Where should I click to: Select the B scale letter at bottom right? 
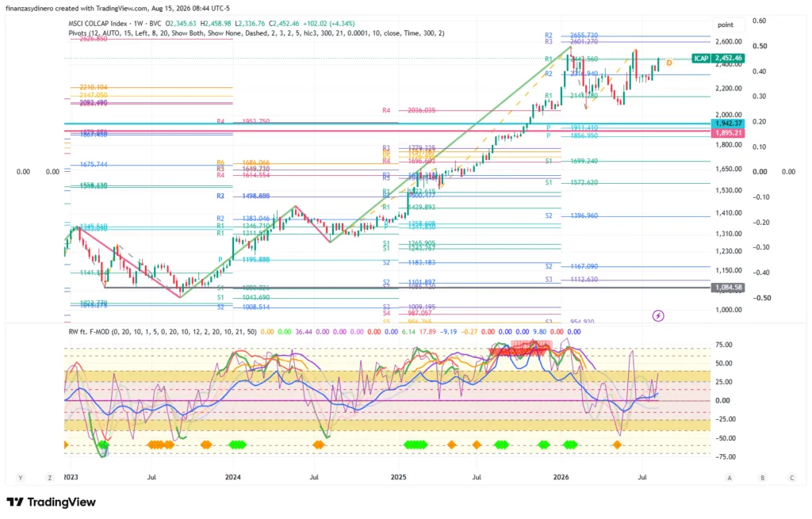click(x=762, y=478)
